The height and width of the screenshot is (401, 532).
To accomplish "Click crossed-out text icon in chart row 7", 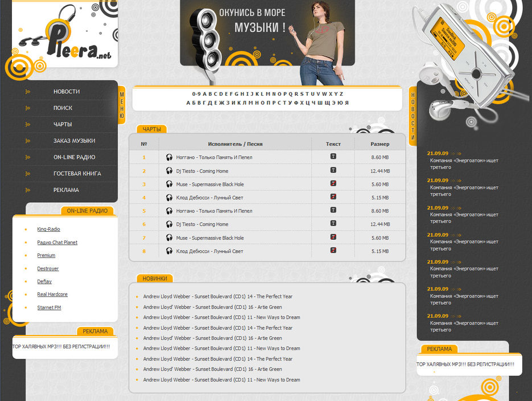I will [333, 236].
